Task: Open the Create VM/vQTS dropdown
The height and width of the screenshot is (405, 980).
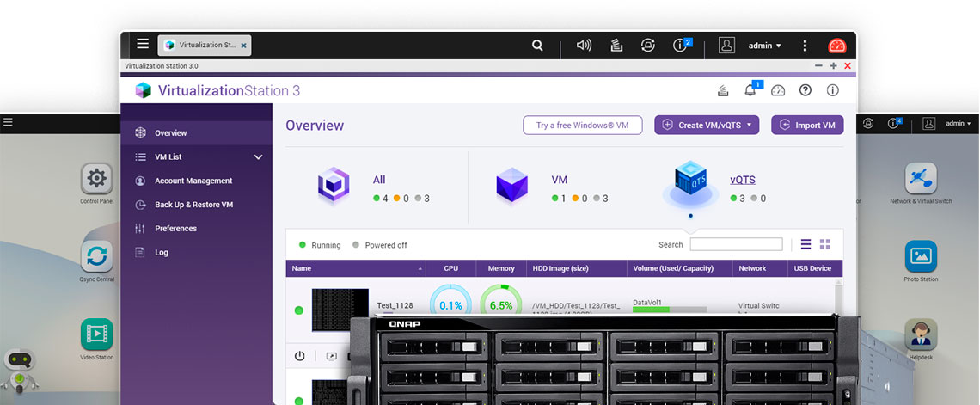Action: click(707, 125)
